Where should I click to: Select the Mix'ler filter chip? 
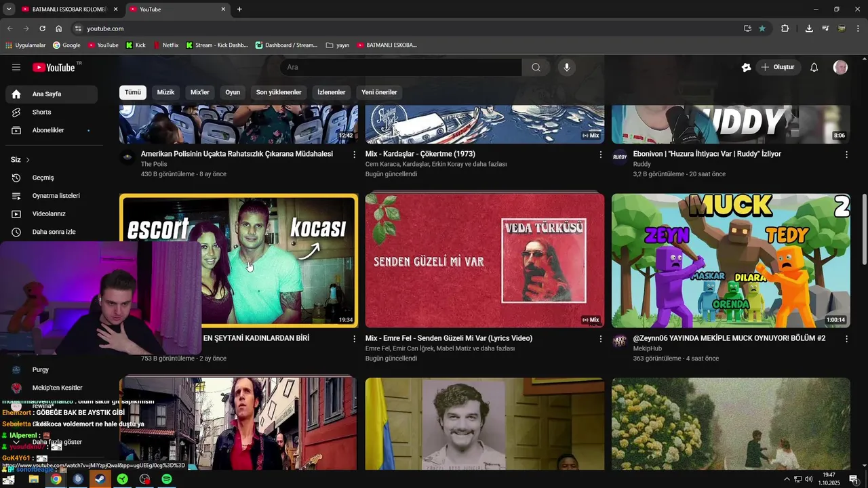coord(200,92)
